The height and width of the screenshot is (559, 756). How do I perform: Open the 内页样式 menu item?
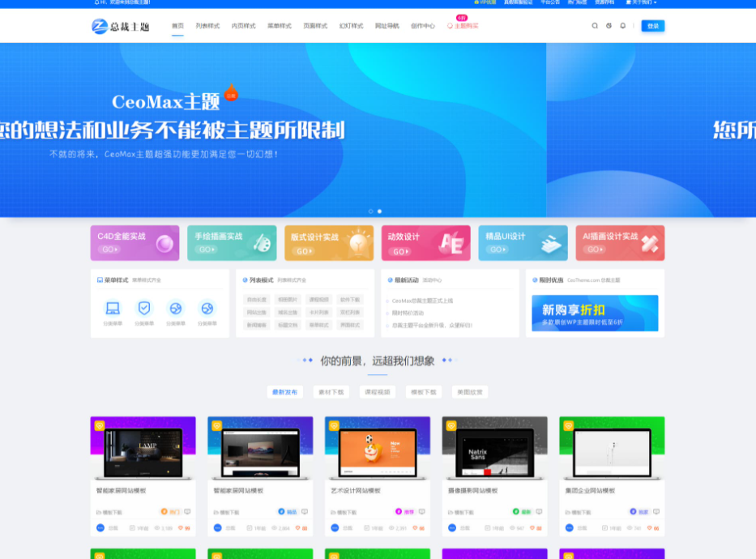coord(243,26)
